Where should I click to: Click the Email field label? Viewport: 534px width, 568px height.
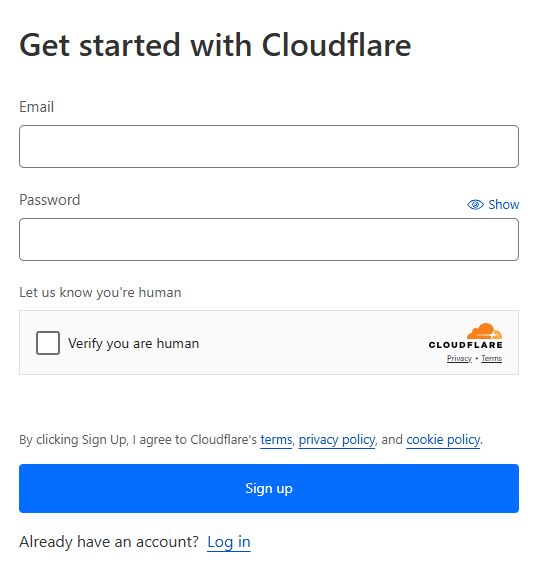(37, 107)
